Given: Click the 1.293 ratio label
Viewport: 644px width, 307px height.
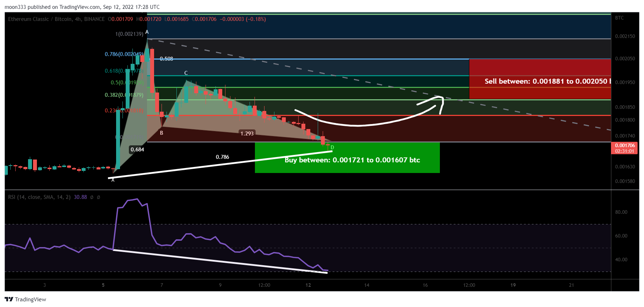Looking at the screenshot, I should [x=247, y=134].
